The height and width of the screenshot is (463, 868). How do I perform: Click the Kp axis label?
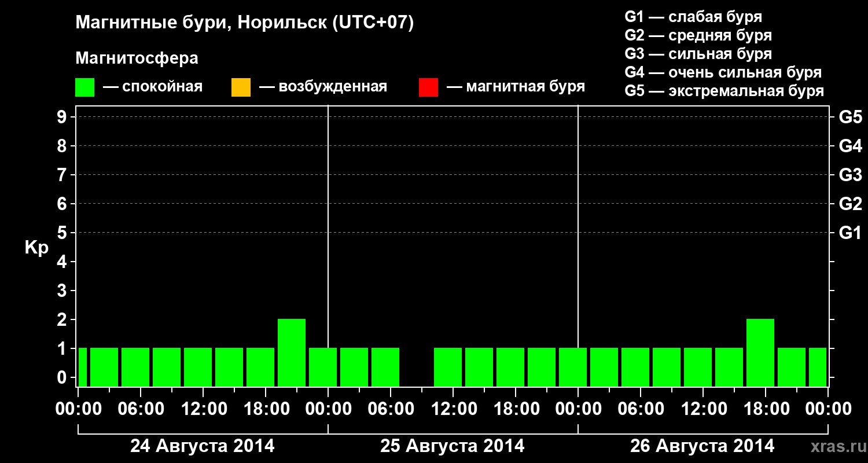pos(36,248)
